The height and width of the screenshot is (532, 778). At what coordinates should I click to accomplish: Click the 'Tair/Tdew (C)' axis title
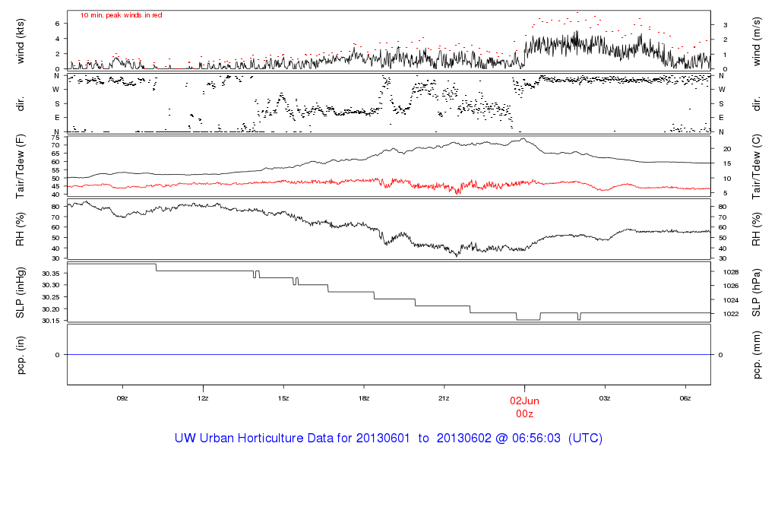(x=756, y=166)
